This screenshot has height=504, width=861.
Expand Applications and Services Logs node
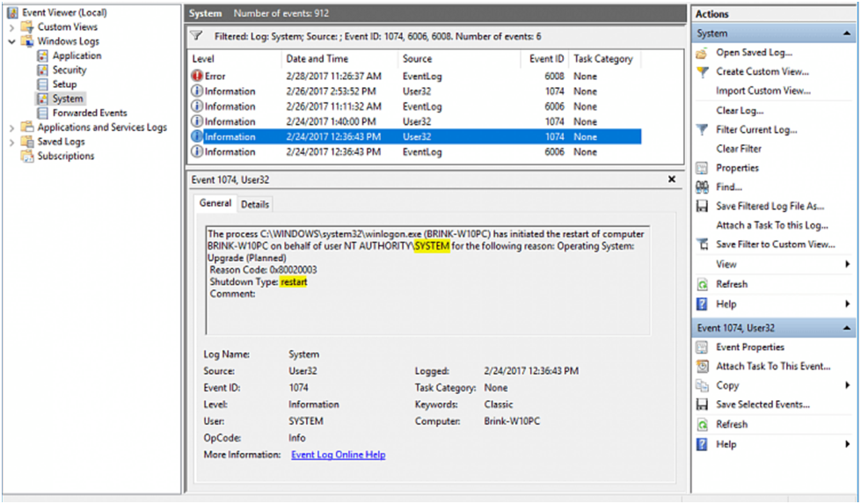(x=11, y=128)
